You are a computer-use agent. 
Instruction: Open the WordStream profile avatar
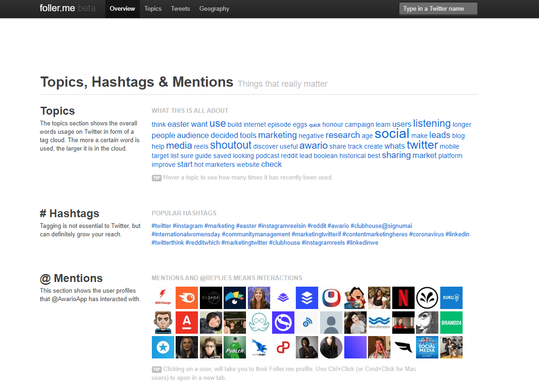coord(379,322)
